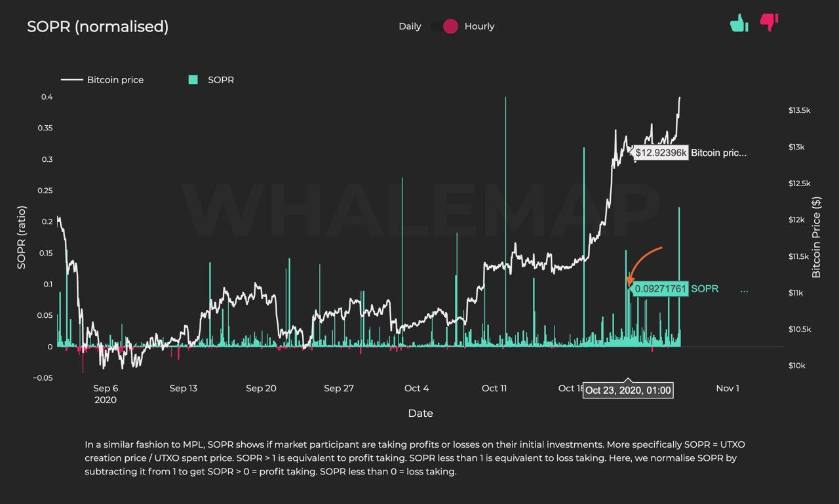
Task: Click the Sep 20 date tick
Action: (x=261, y=388)
